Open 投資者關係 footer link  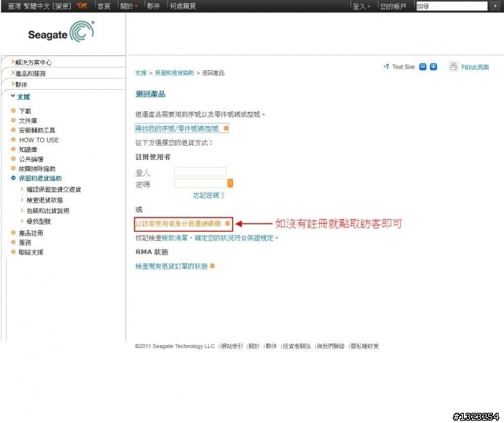click(x=297, y=346)
